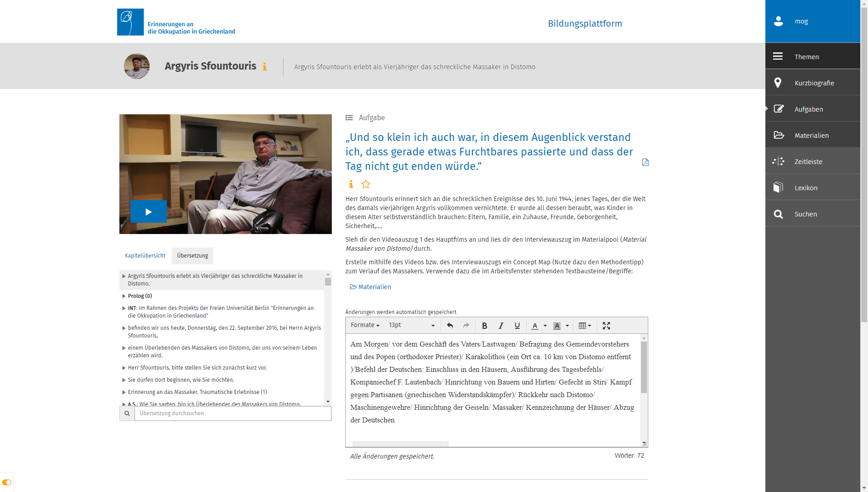Toggle fullscreen mode in the editor
The image size is (868, 492).
606,326
